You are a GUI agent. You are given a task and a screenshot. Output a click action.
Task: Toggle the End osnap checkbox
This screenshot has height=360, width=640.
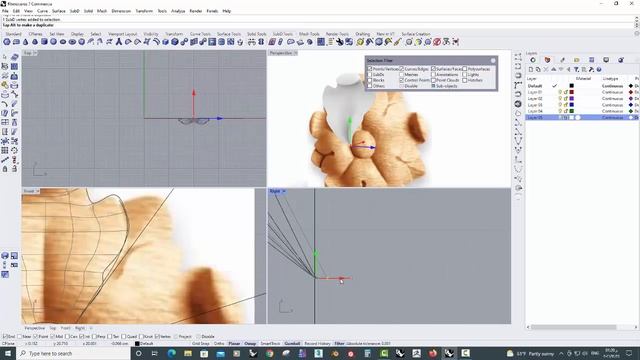[4, 337]
